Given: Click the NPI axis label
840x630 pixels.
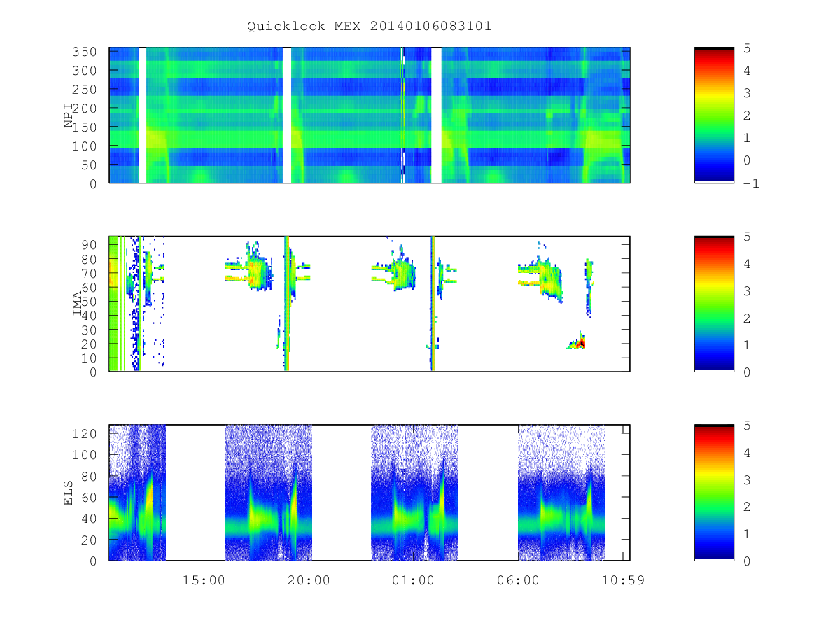Looking at the screenshot, I should point(69,115).
